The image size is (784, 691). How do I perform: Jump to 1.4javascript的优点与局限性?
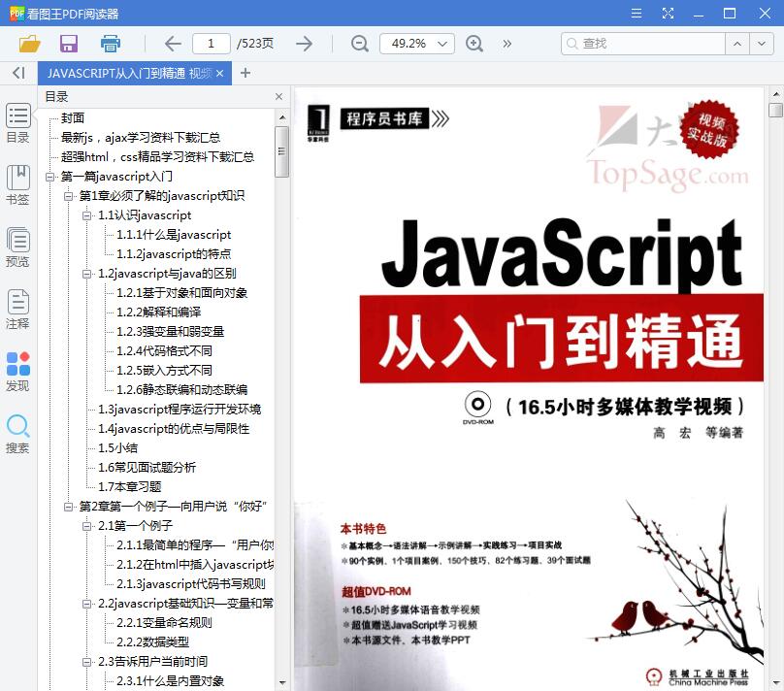click(174, 429)
